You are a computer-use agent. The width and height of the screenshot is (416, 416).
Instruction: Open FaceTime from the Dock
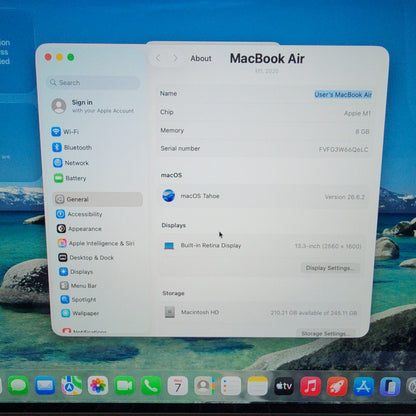(124, 386)
